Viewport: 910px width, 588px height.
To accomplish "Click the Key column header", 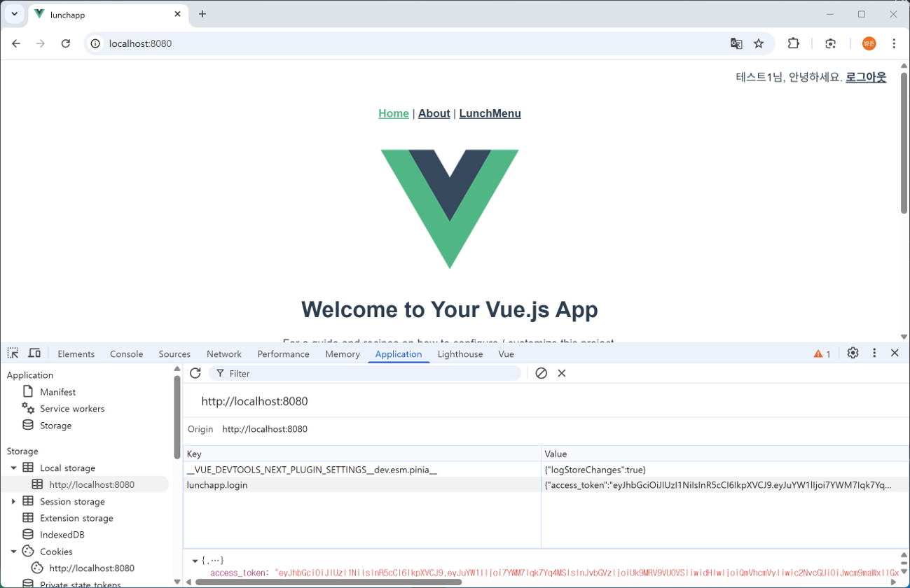I will [362, 454].
